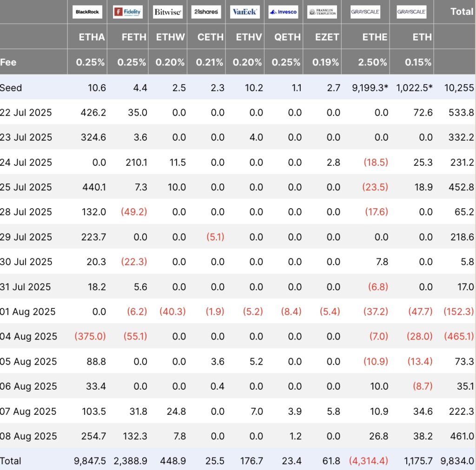Click the (18.5) ETHE outflow
476x470 pixels.
pos(376,163)
